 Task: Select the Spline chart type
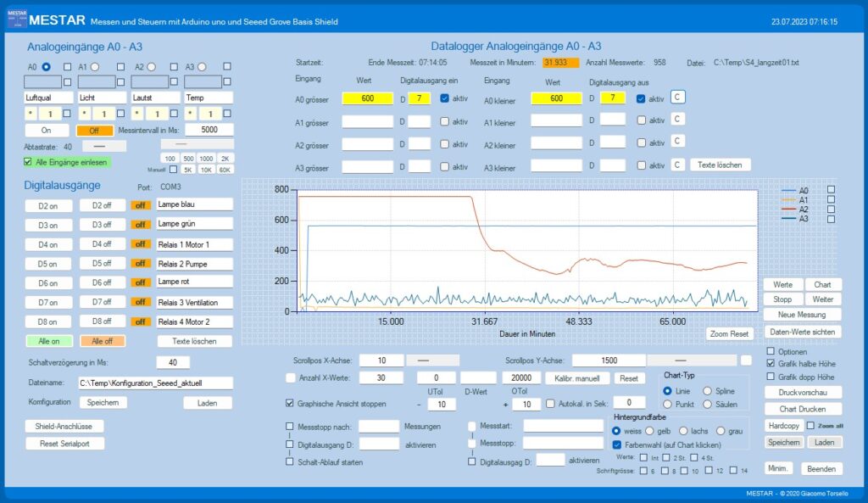tap(707, 390)
